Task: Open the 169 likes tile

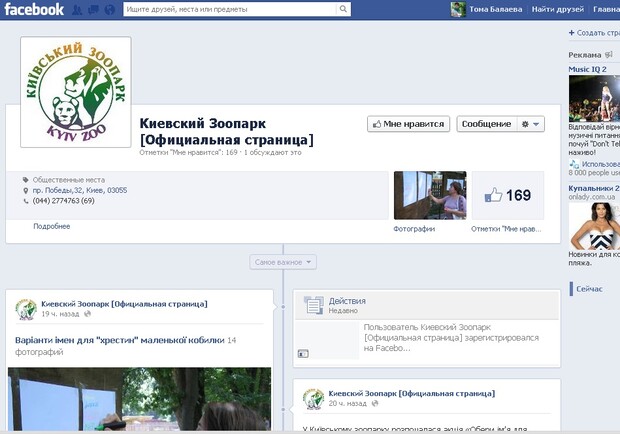Action: [x=508, y=195]
